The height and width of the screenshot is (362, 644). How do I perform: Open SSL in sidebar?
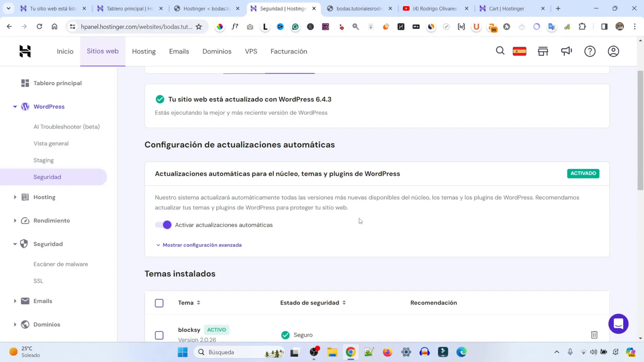[38, 281]
